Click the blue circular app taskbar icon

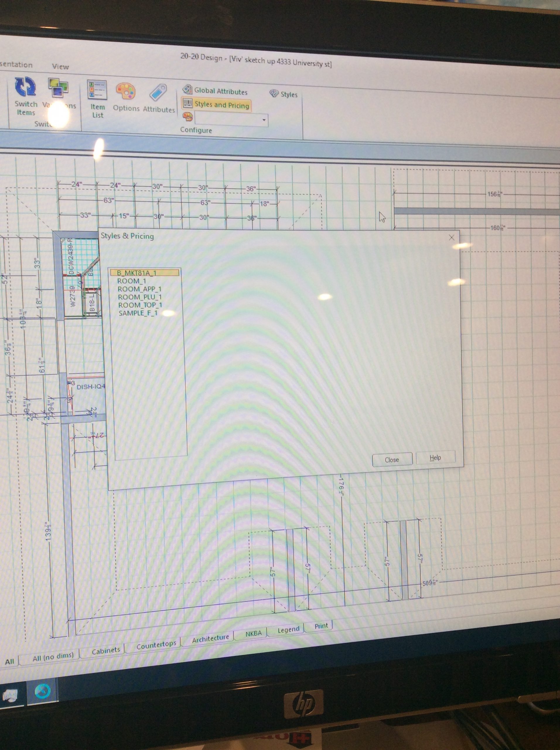pos(43,691)
